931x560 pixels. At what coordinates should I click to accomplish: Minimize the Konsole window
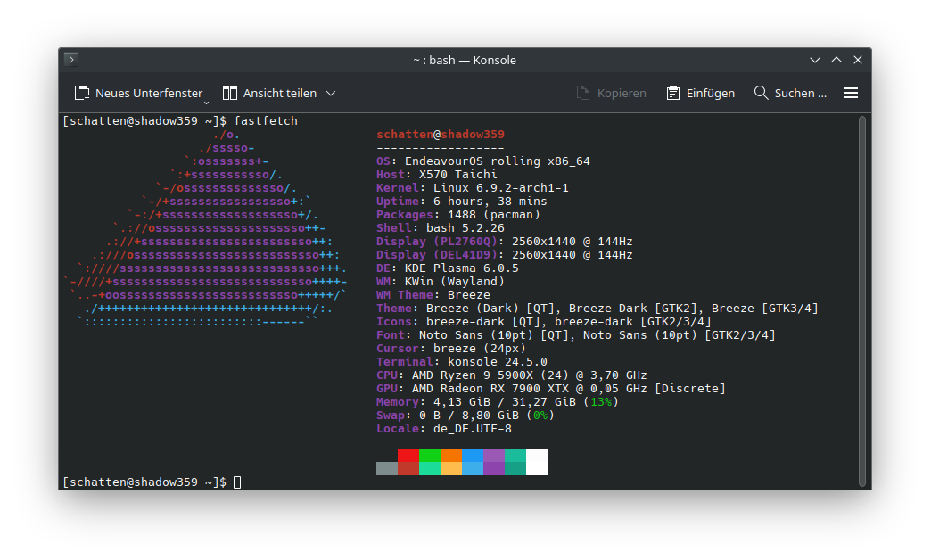click(815, 60)
